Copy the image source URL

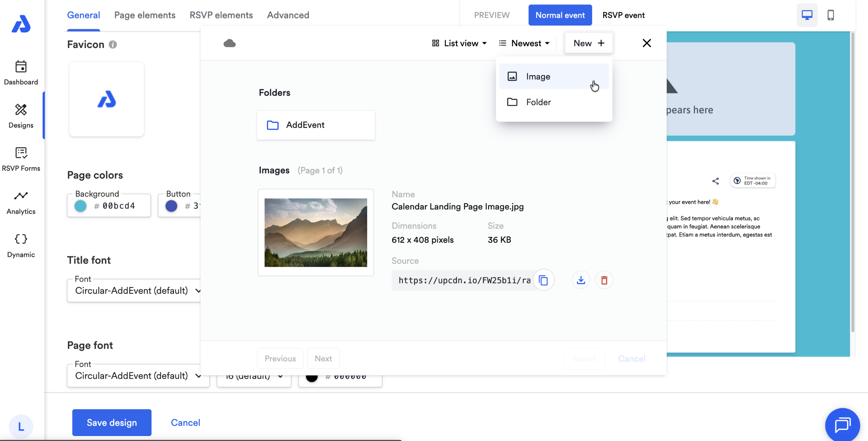click(x=543, y=280)
